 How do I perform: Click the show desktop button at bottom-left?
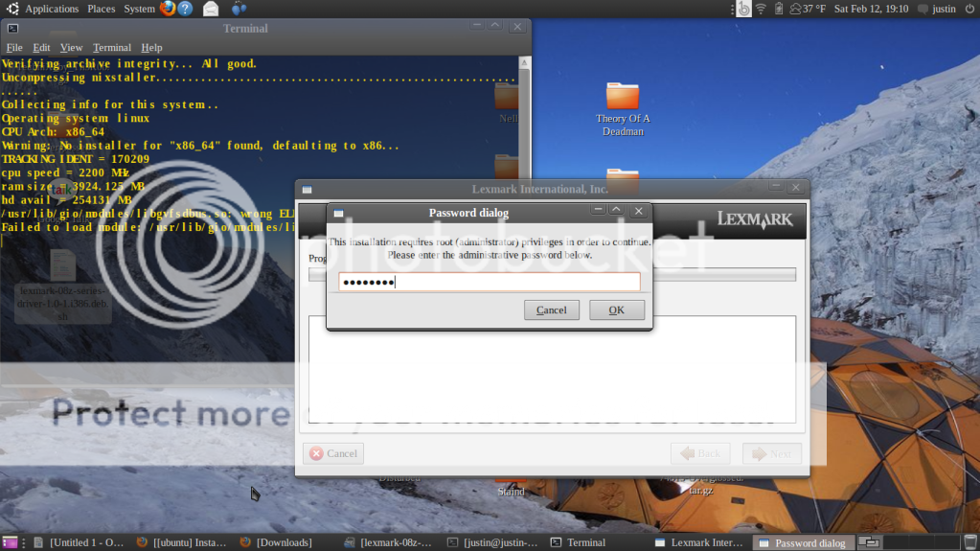point(10,542)
